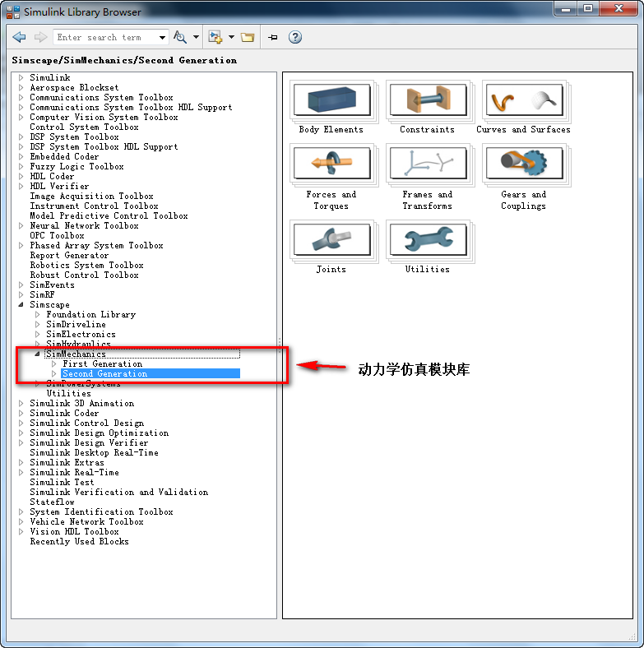Click the forward navigation arrow

pos(40,37)
